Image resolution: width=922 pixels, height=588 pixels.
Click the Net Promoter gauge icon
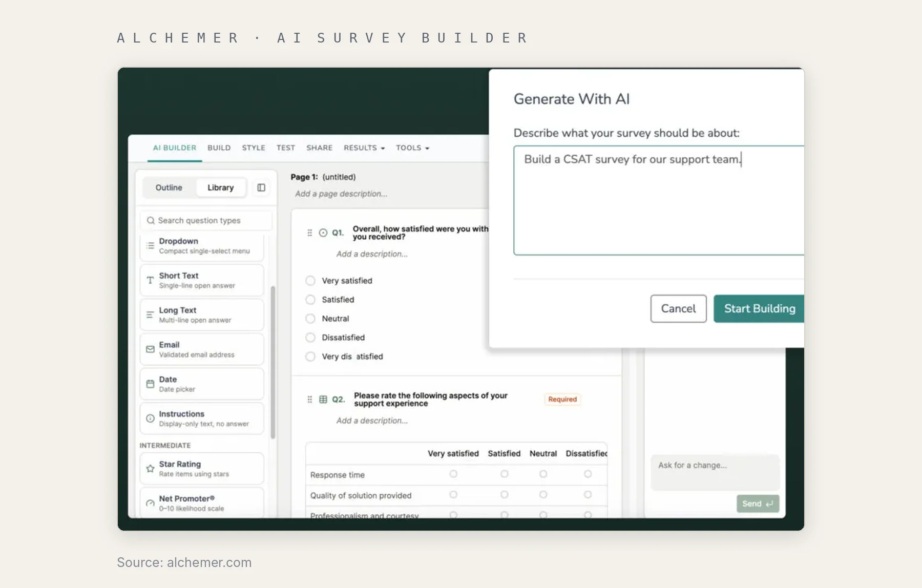[x=150, y=503]
